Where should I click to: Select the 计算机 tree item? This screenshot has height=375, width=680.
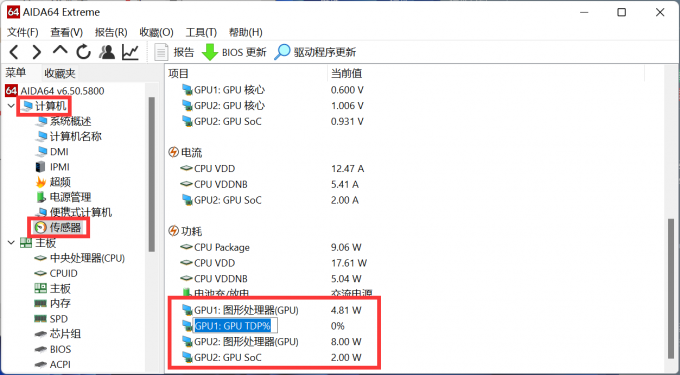(x=44, y=106)
